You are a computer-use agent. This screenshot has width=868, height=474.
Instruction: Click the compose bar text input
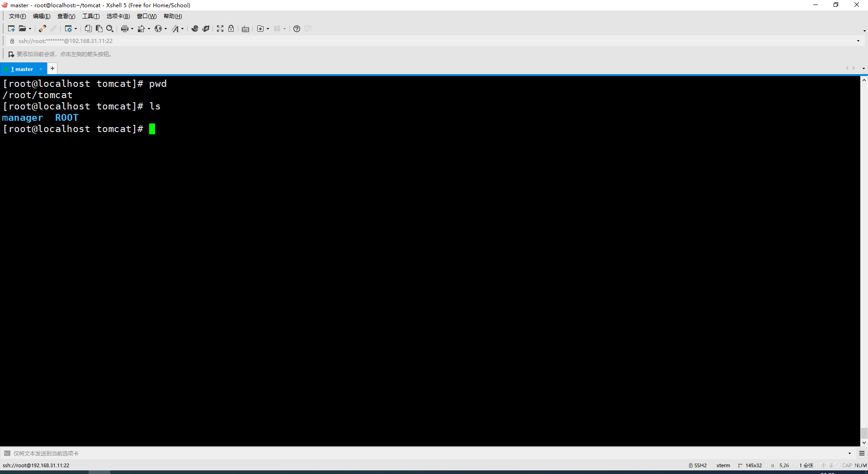429,453
